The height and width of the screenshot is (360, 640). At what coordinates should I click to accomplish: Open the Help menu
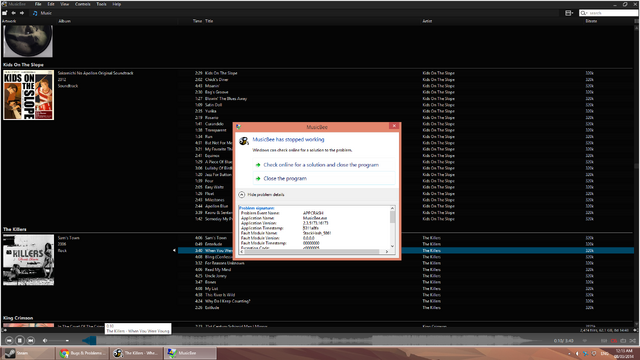pos(116,4)
